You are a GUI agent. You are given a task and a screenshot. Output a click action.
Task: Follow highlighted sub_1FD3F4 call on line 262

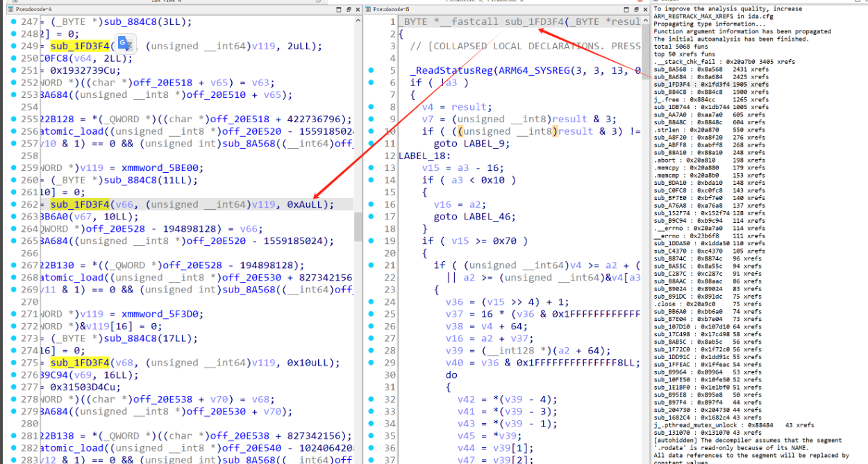pyautogui.click(x=79, y=204)
